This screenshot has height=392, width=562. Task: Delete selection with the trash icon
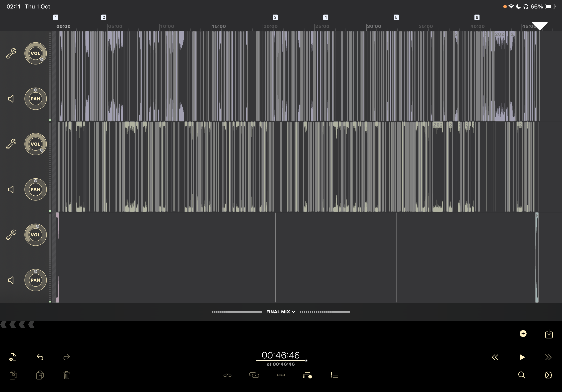point(67,375)
